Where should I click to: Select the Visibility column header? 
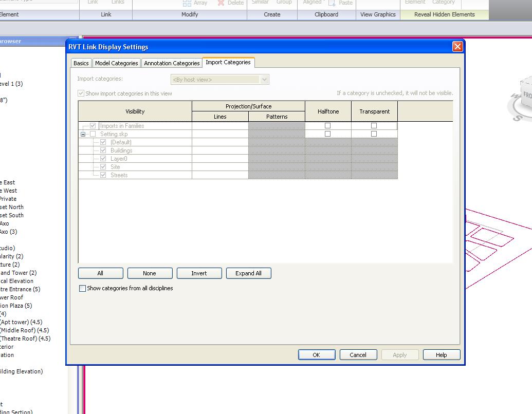(135, 111)
